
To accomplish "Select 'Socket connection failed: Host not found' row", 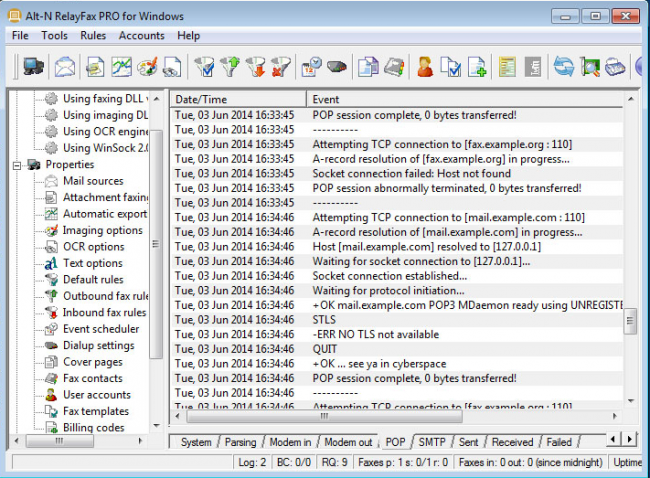I will [397, 174].
